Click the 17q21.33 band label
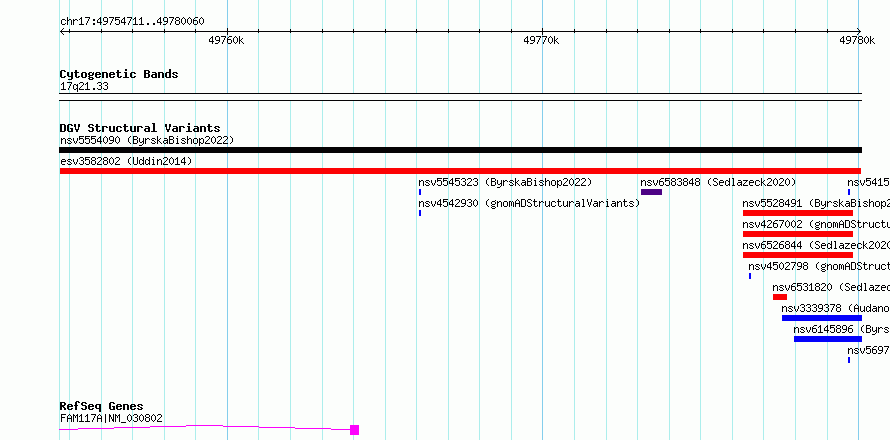Viewport: 890px width, 440px height. point(84,87)
